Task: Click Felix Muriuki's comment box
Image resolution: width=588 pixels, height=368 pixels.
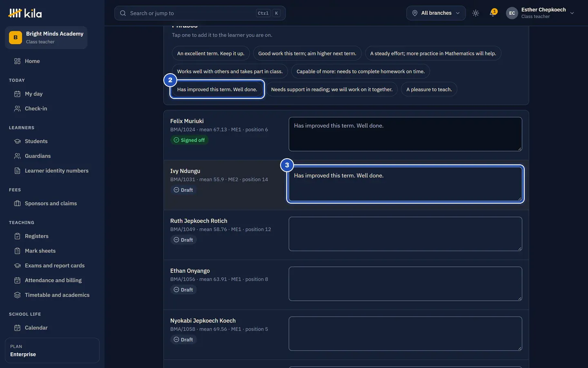Action: [x=405, y=134]
